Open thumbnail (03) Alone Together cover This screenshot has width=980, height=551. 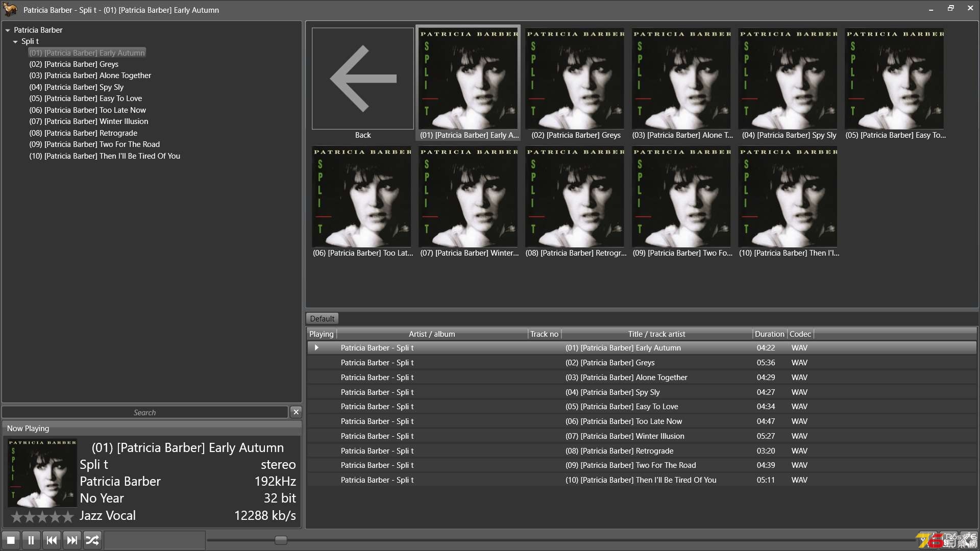pos(682,79)
